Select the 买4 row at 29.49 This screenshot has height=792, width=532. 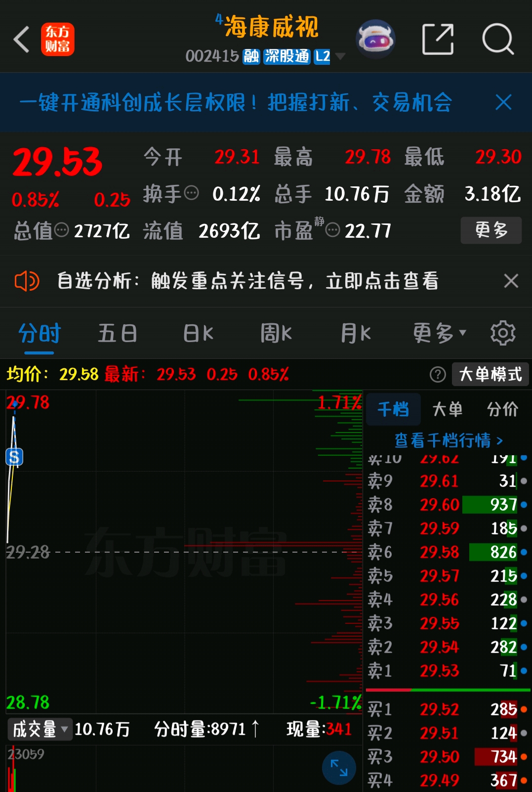tap(448, 780)
